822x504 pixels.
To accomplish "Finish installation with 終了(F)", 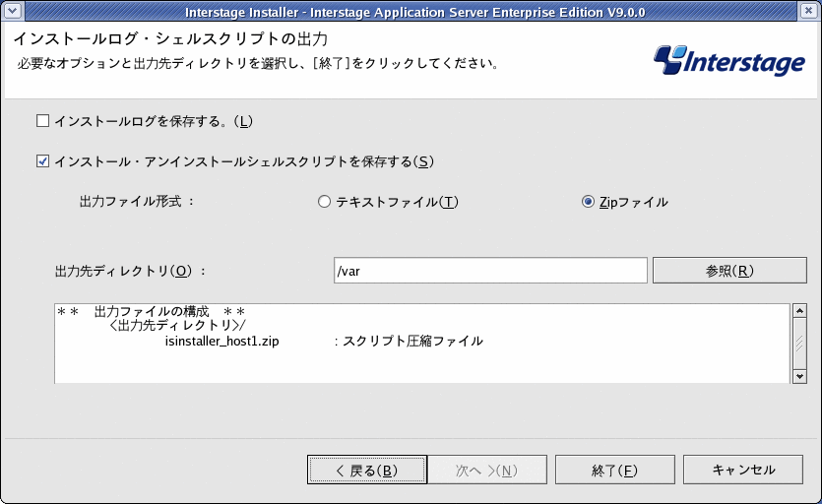I will pos(614,470).
